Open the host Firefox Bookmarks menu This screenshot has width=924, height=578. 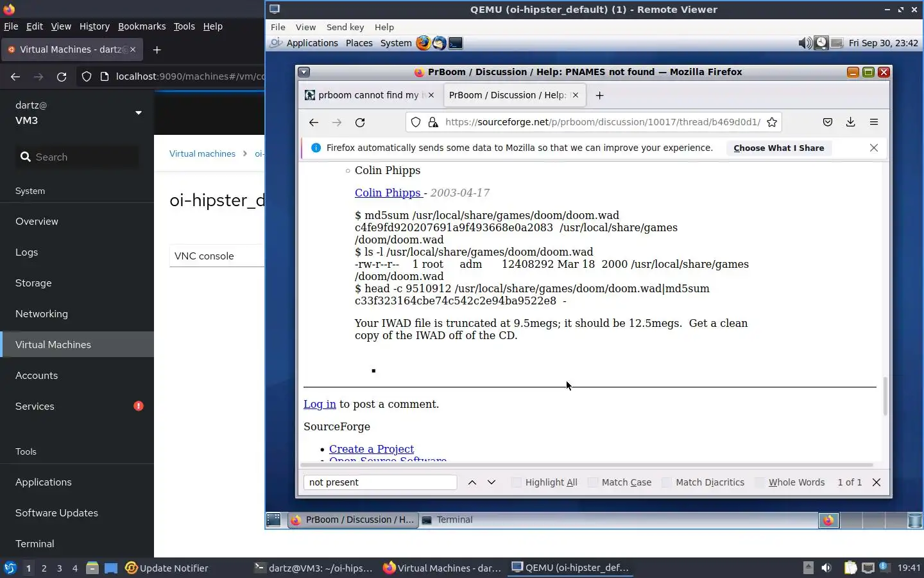pos(142,26)
